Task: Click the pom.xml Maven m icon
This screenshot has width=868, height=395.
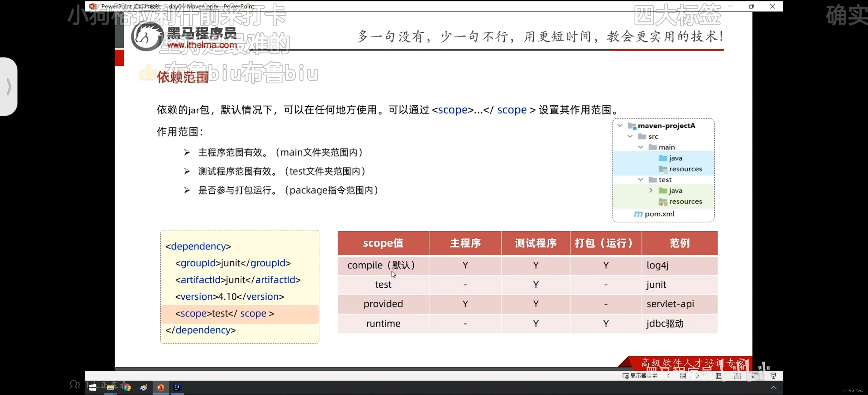Action: pos(638,214)
